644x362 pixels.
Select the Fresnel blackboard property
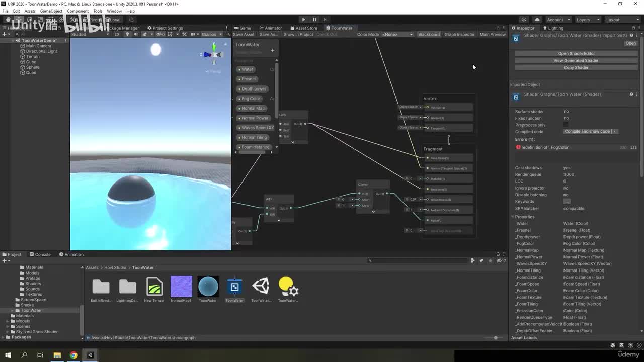point(248,79)
